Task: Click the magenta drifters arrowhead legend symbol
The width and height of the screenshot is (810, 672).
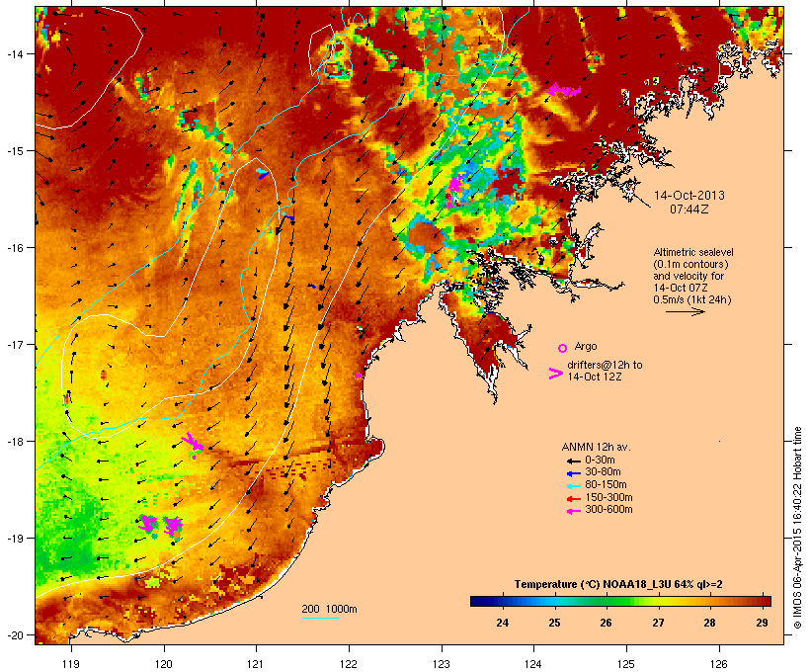Action: tap(556, 374)
